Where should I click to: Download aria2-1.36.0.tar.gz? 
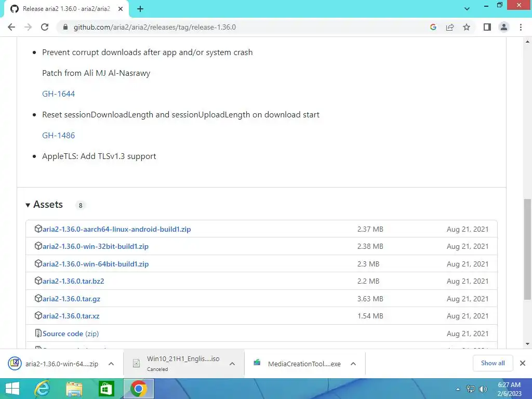coord(71,299)
